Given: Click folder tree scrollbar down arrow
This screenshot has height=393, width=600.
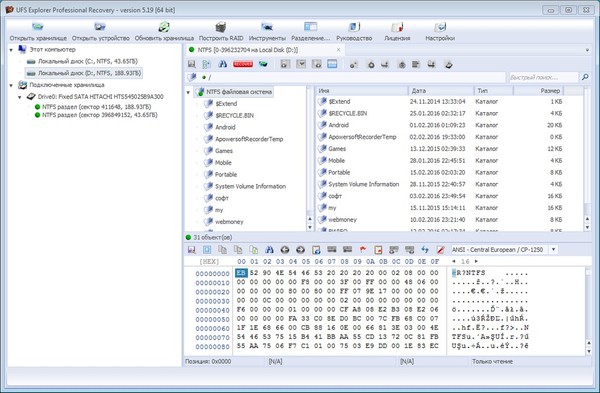Looking at the screenshot, I should click(310, 227).
